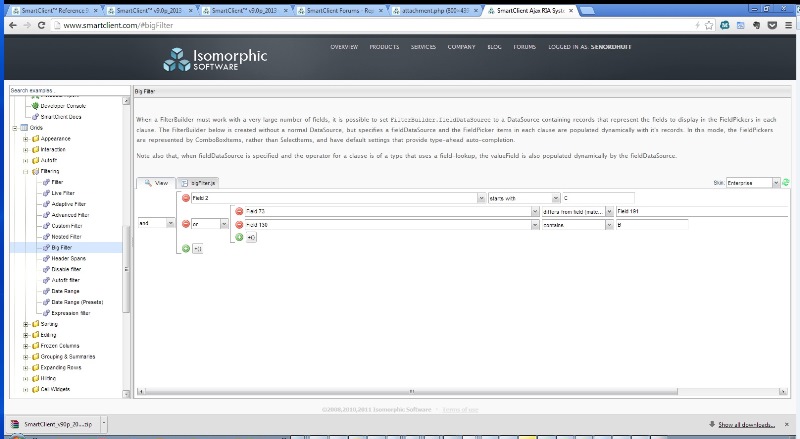Remove the nested 'or' subclause

coord(185,224)
